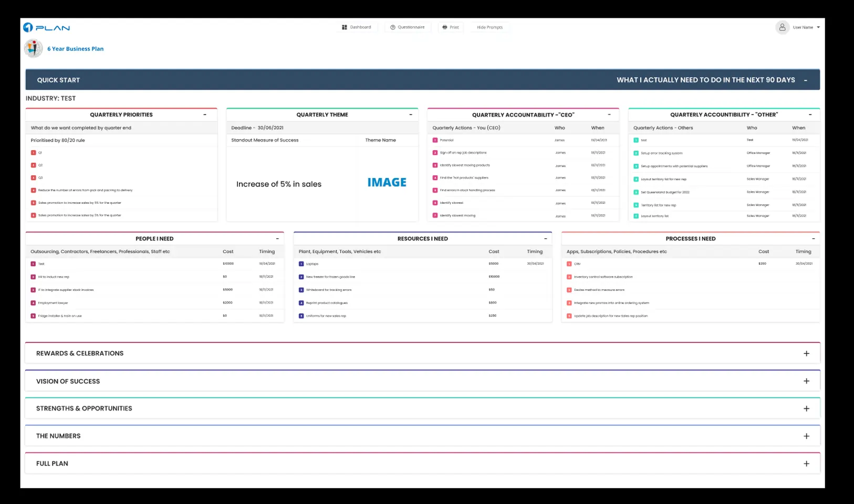Screen dimensions: 854x504
Task: Select the Deadline 30/06/2021 text
Action: (257, 128)
